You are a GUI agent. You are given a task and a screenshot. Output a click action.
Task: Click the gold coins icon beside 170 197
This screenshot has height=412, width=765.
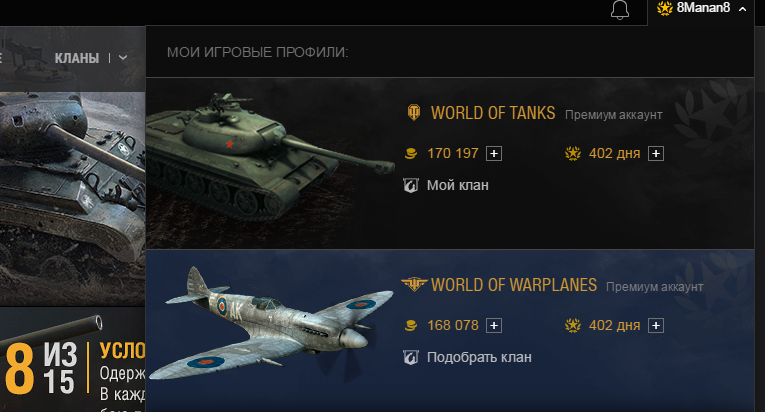[410, 153]
